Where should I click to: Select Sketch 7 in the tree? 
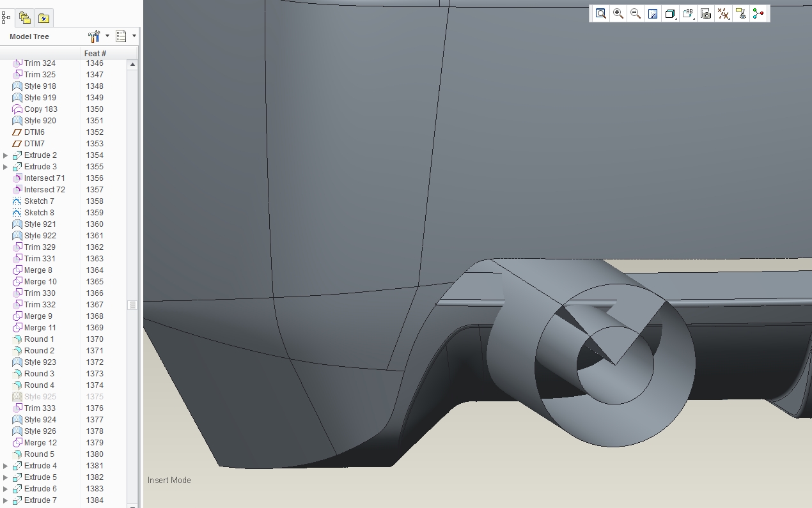tap(39, 201)
